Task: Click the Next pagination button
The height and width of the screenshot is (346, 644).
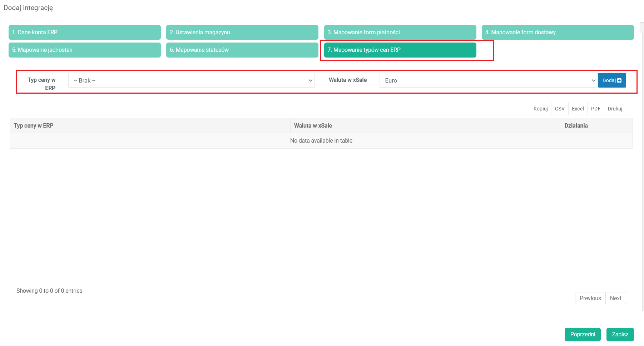Action: tap(615, 298)
